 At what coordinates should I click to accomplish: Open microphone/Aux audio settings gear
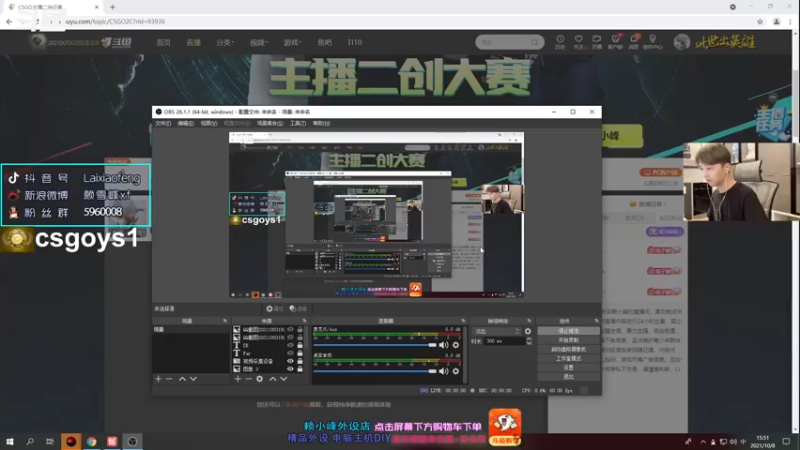point(456,345)
